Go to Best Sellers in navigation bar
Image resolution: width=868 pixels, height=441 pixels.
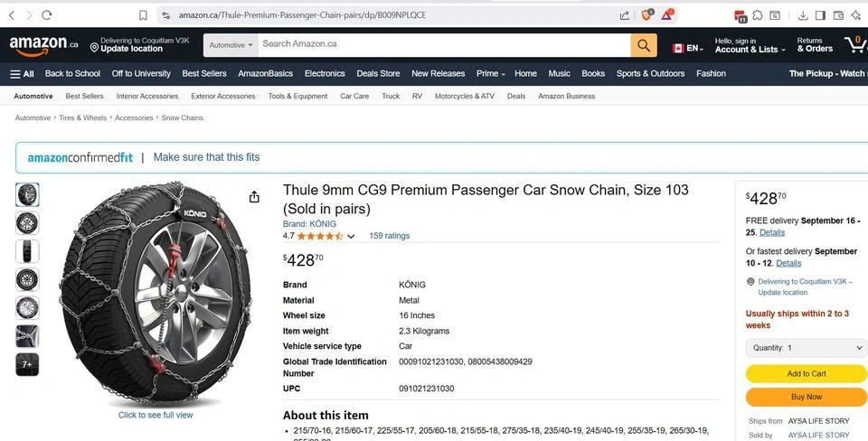(x=204, y=74)
